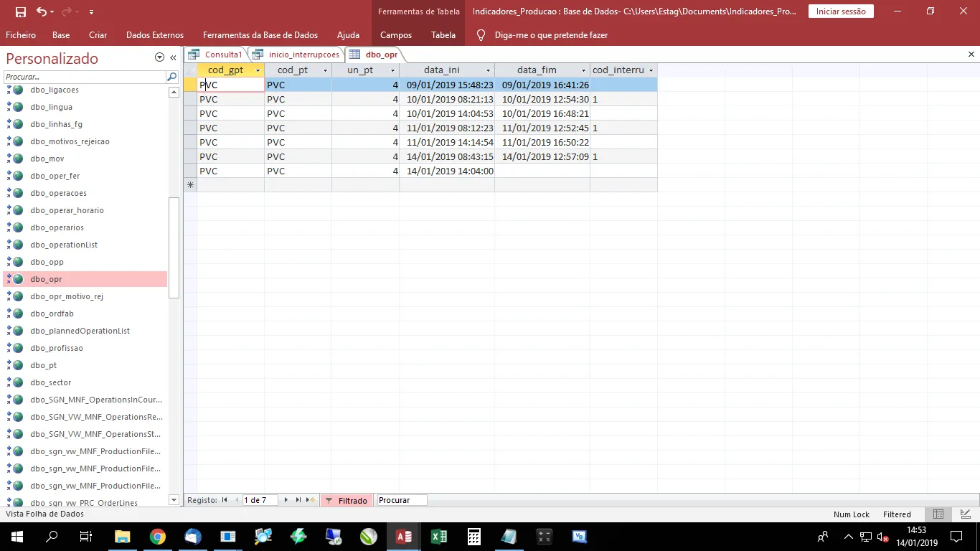Switch to the inicio_interrupcoes tab

[296, 55]
